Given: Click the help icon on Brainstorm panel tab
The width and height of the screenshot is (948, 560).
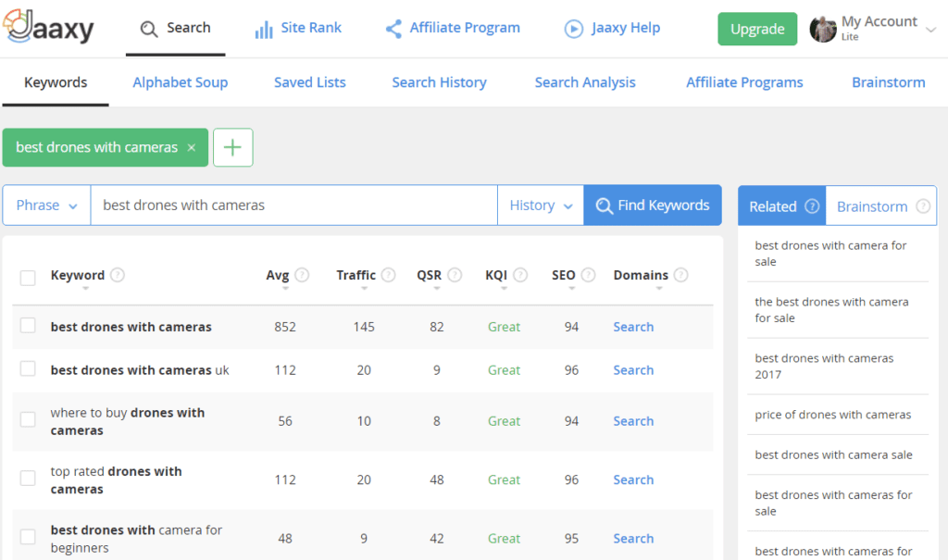Looking at the screenshot, I should tap(923, 206).
